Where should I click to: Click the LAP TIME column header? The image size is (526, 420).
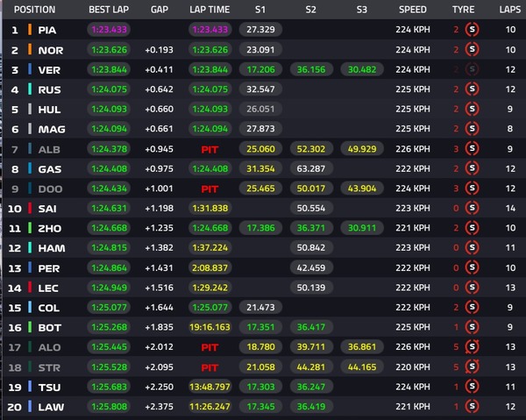click(x=209, y=10)
